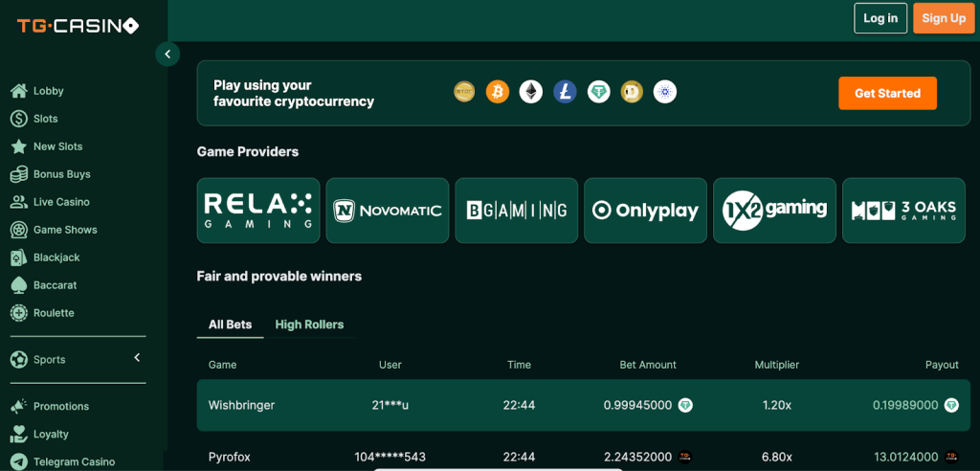The image size is (980, 471).
Task: Open the 3 Oaks Gaming provider card
Action: [903, 211]
